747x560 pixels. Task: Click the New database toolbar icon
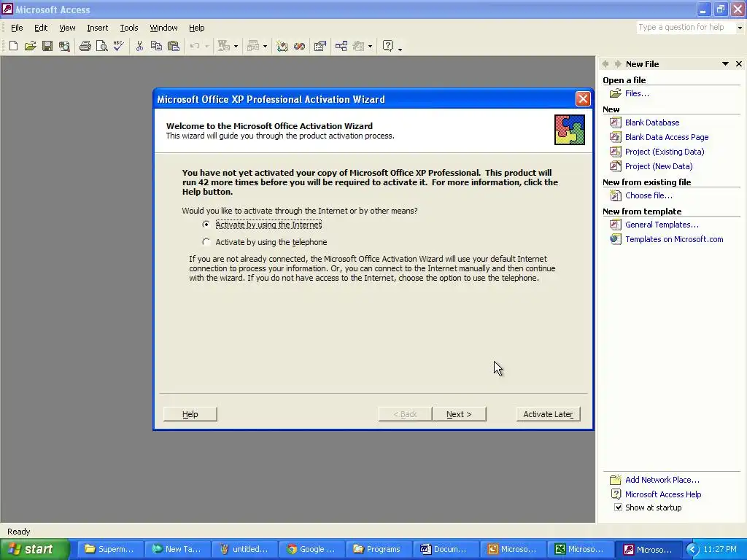(13, 46)
